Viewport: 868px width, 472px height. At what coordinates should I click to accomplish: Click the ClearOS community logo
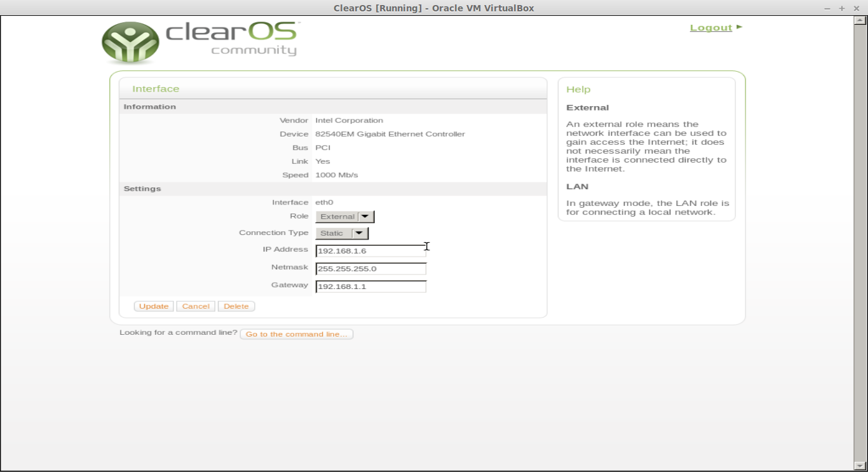point(200,43)
